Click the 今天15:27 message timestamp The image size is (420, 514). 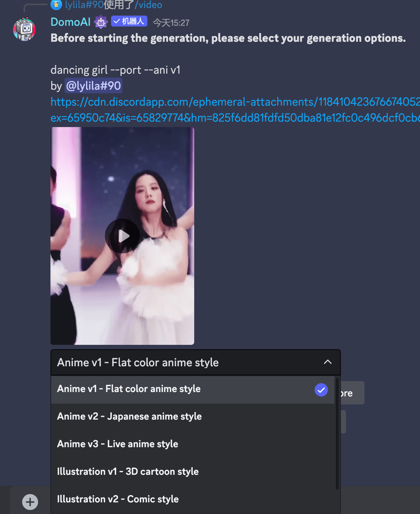(171, 23)
